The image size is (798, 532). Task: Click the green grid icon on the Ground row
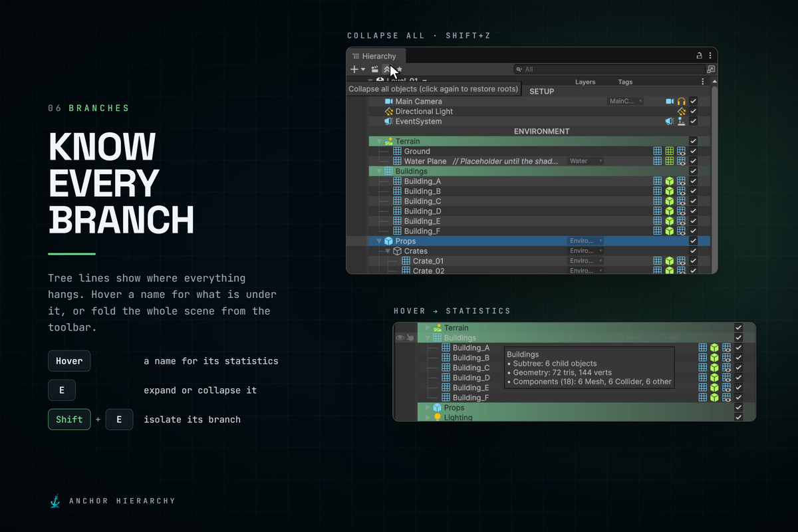(670, 152)
